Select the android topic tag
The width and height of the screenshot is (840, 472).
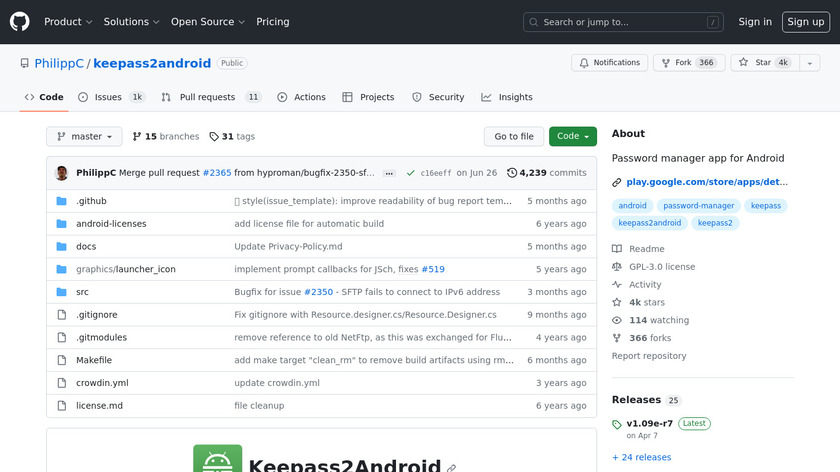coord(632,206)
